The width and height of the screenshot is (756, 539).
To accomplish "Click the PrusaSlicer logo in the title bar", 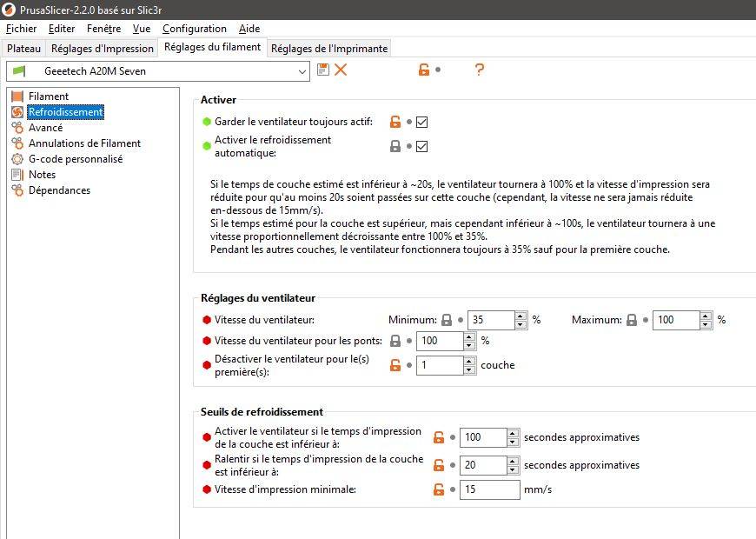I will [9, 10].
